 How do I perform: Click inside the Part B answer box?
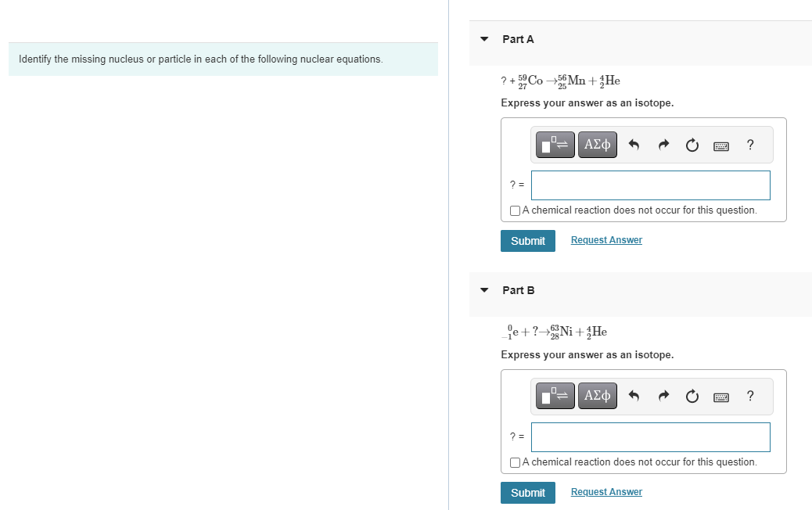(x=650, y=436)
